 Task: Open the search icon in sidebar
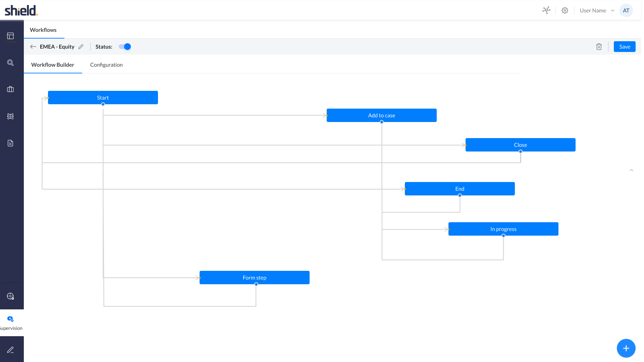click(10, 63)
